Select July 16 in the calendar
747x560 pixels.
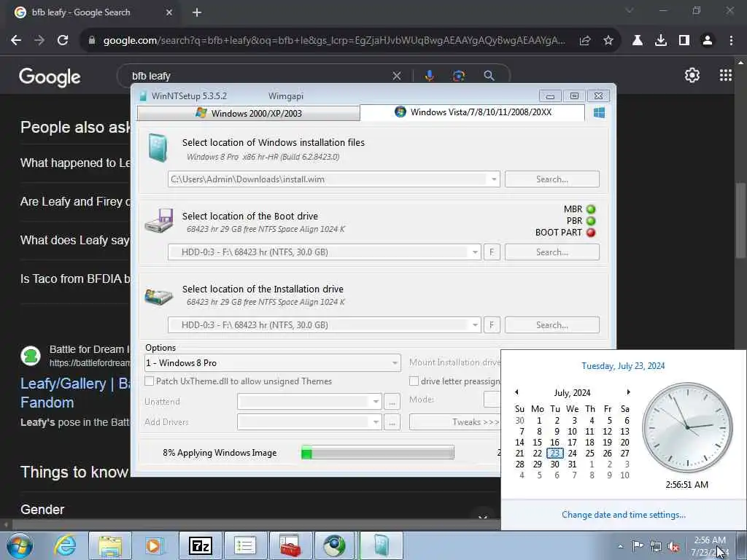coord(555,443)
